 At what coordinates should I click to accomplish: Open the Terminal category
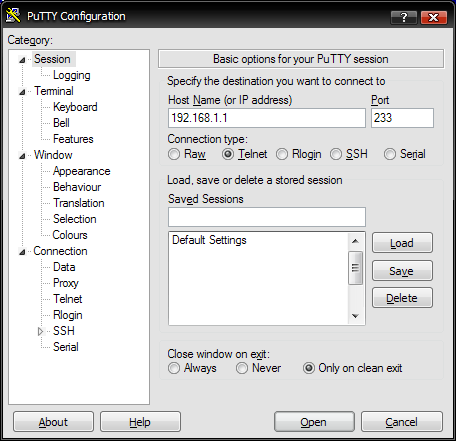click(x=54, y=91)
